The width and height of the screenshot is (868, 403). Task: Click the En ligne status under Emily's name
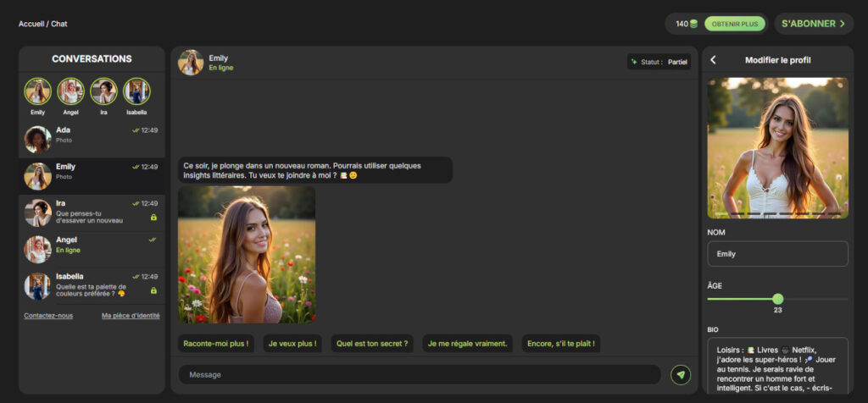[221, 68]
